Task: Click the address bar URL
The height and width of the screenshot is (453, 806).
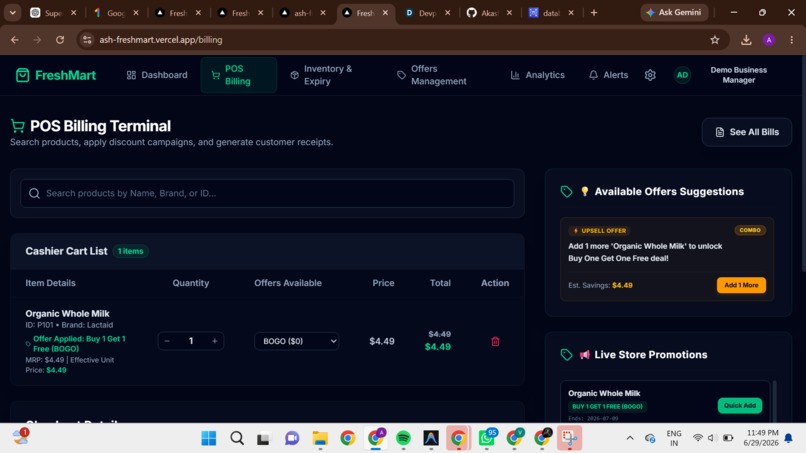Action: tap(161, 40)
